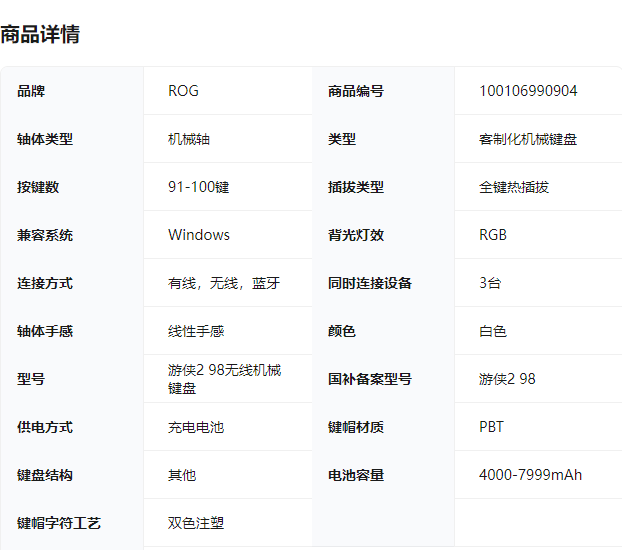This screenshot has height=550, width=622.
Task: Click the 键盘结构 label
Action: click(x=45, y=475)
